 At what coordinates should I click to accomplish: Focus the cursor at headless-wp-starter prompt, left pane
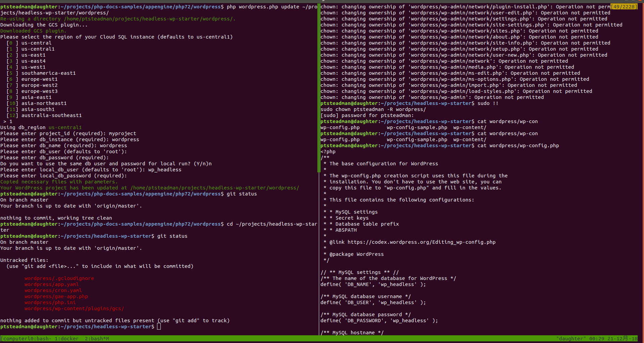[159, 327]
